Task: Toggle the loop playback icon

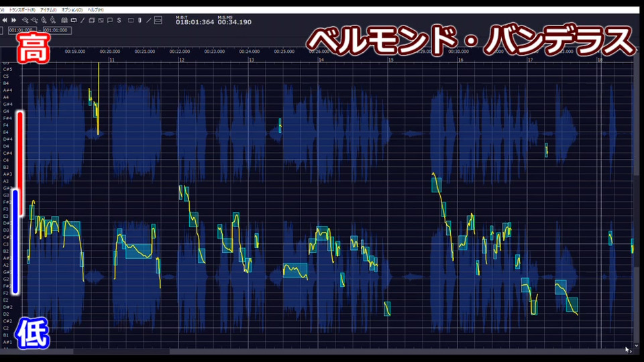Action: 74,20
